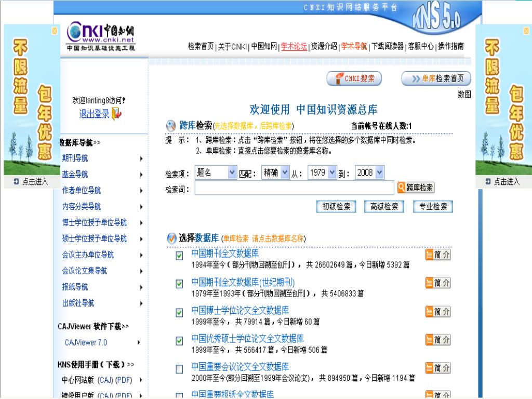This screenshot has width=532, height=399.
Task: Expand 作者单位导航 arrow
Action: click(x=141, y=191)
